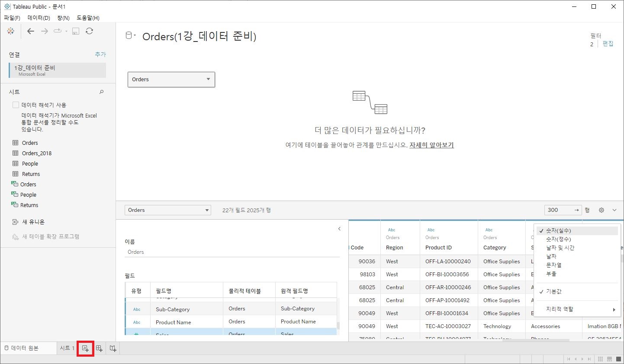Open the 데이터(D) menu
Image resolution: width=624 pixels, height=364 pixels.
tap(39, 18)
